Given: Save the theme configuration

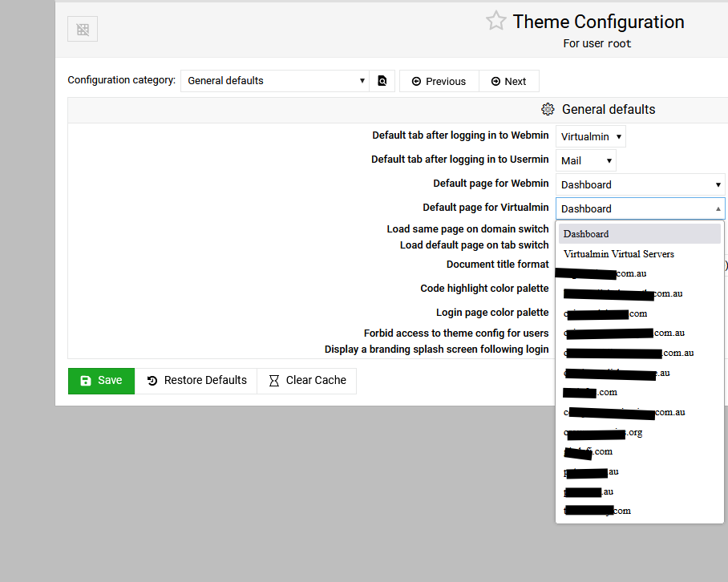Looking at the screenshot, I should point(101,381).
